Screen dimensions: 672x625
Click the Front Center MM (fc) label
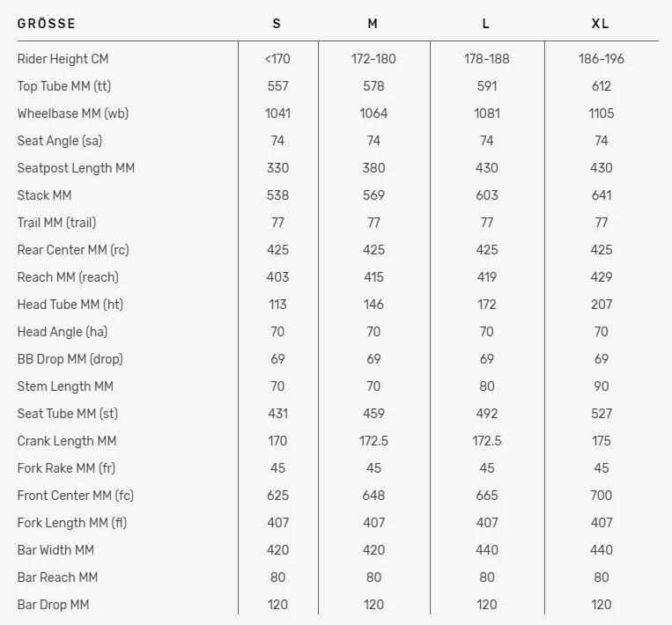[x=76, y=496]
